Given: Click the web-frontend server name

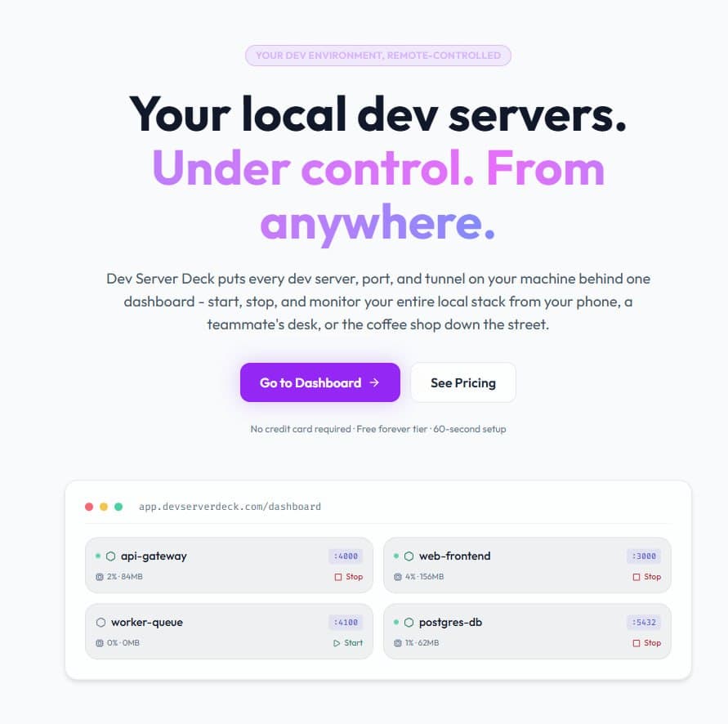Looking at the screenshot, I should [x=454, y=556].
